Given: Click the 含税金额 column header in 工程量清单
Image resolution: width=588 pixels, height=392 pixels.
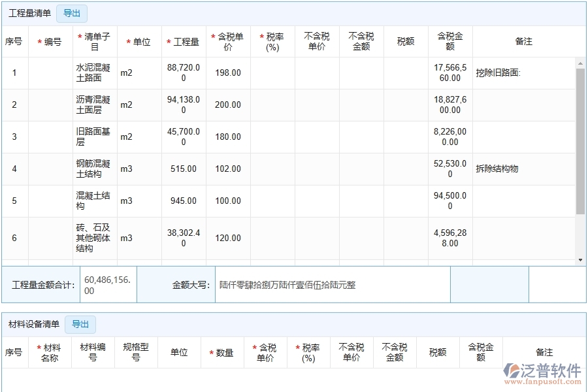Looking at the screenshot, I should pyautogui.click(x=450, y=41).
